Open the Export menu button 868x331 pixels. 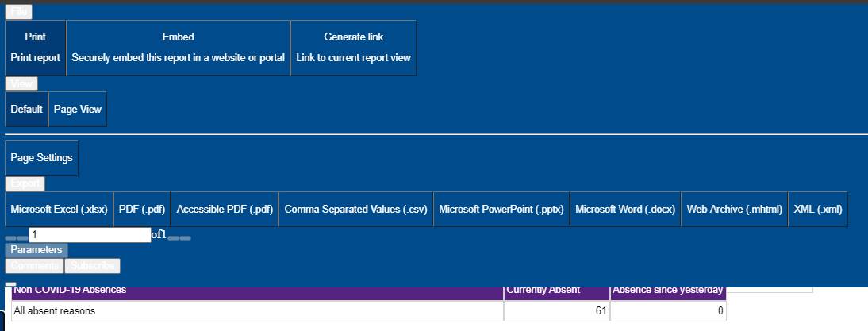tap(25, 184)
